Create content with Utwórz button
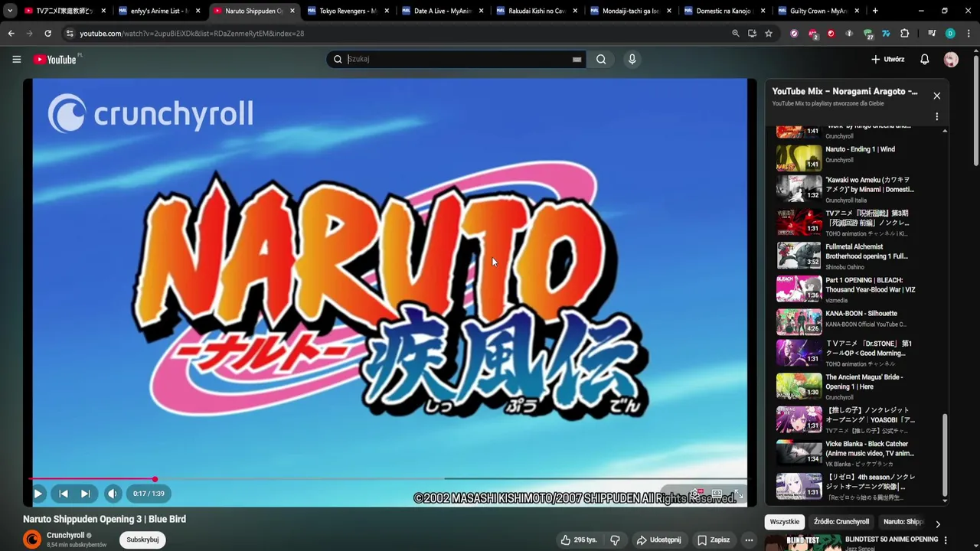The width and height of the screenshot is (980, 551). pyautogui.click(x=887, y=59)
